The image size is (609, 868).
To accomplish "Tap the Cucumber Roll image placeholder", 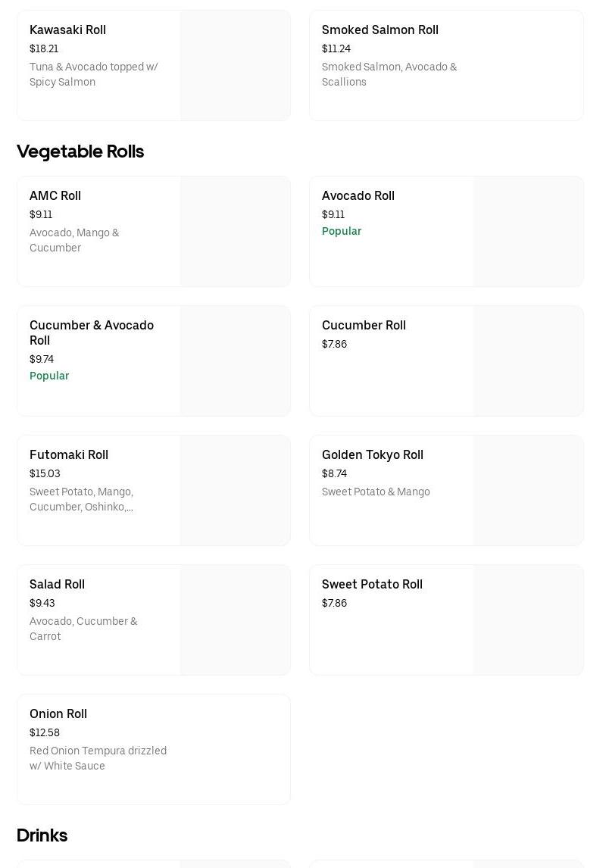I will click(x=528, y=361).
